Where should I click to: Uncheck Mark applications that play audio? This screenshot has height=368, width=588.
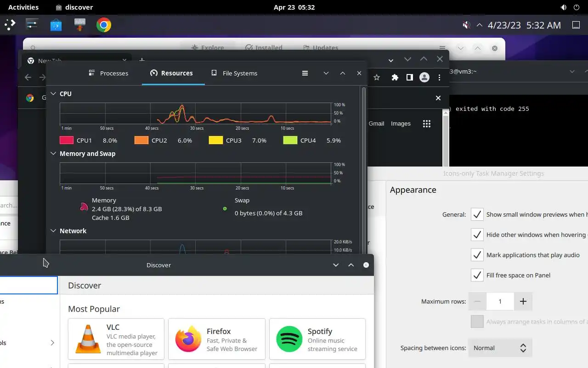(477, 255)
